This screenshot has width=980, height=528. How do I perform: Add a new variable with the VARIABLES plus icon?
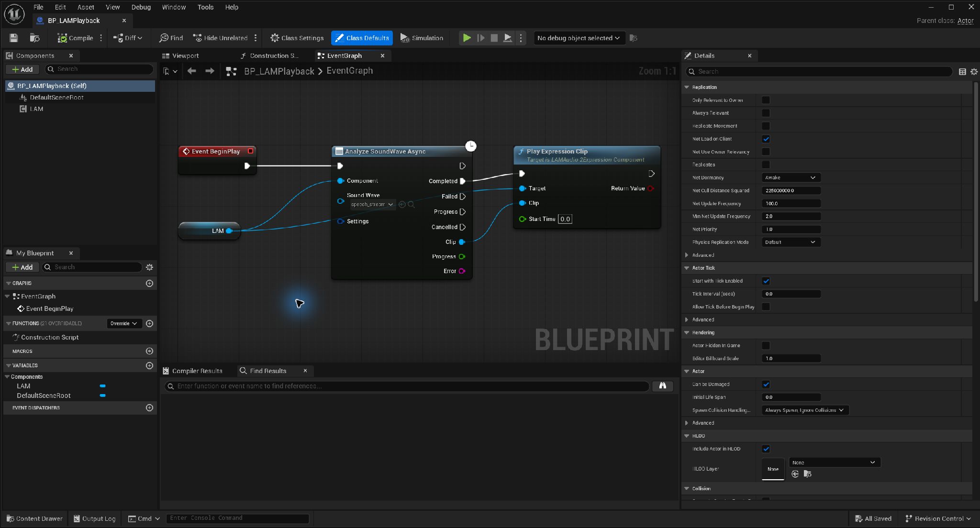[x=149, y=365]
